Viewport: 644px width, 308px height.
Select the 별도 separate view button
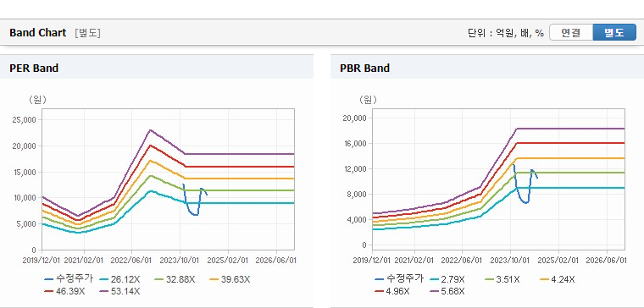pos(614,33)
